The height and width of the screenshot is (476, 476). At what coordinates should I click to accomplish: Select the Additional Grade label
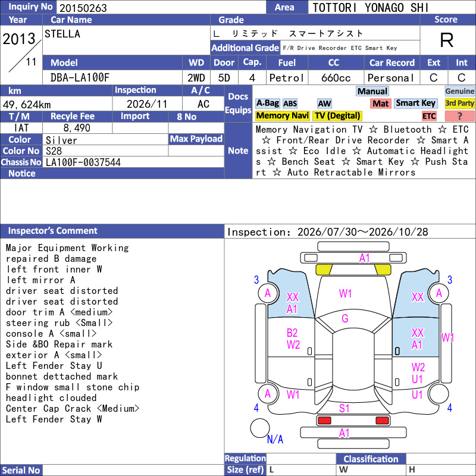click(245, 48)
